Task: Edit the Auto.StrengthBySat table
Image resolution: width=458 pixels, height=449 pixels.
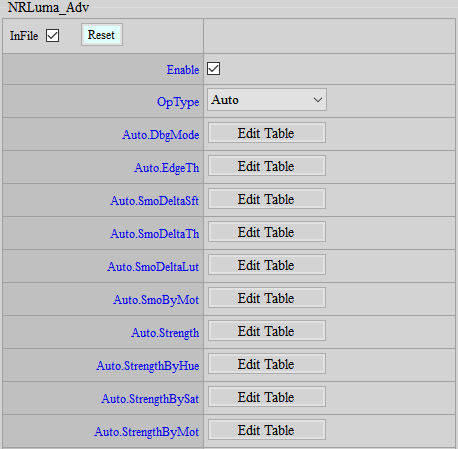Action: (267, 397)
